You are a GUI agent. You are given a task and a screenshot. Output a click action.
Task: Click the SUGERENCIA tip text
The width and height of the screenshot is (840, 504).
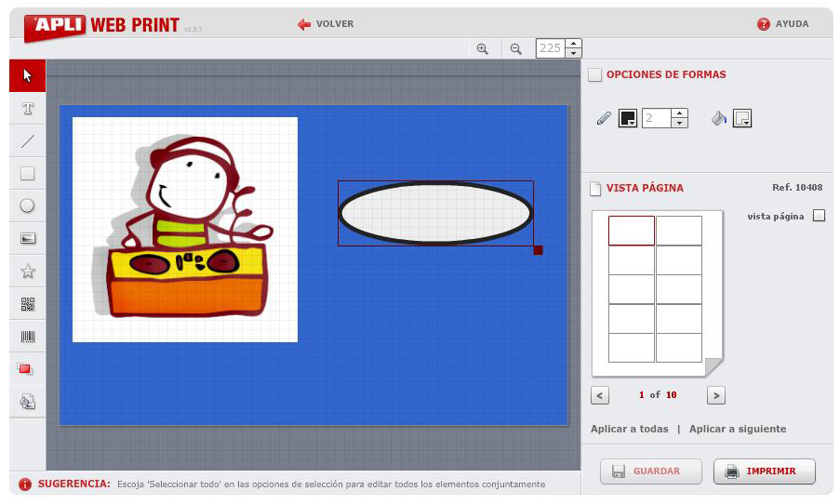pos(331,484)
